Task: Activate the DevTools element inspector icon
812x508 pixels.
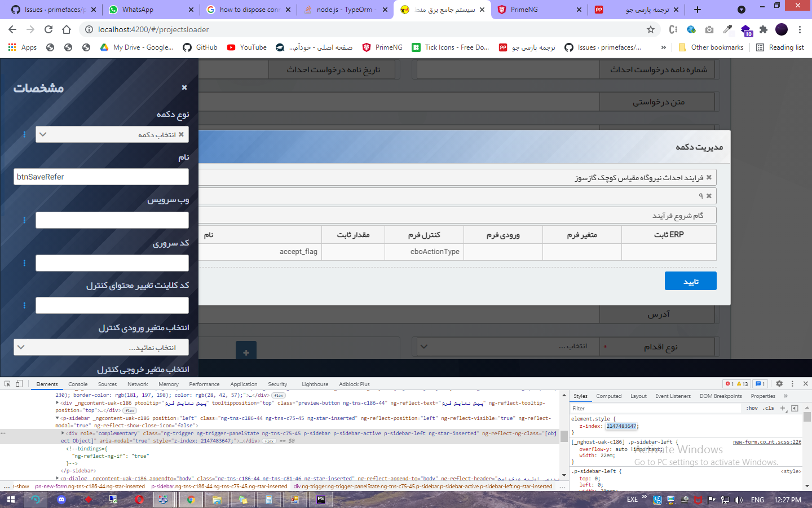Action: (7, 384)
